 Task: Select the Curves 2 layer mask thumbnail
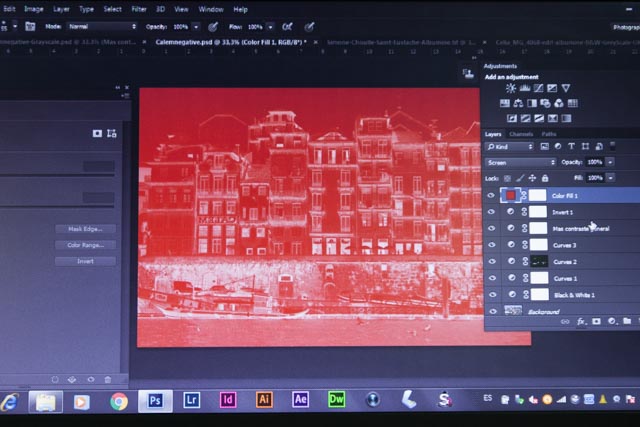(x=538, y=261)
